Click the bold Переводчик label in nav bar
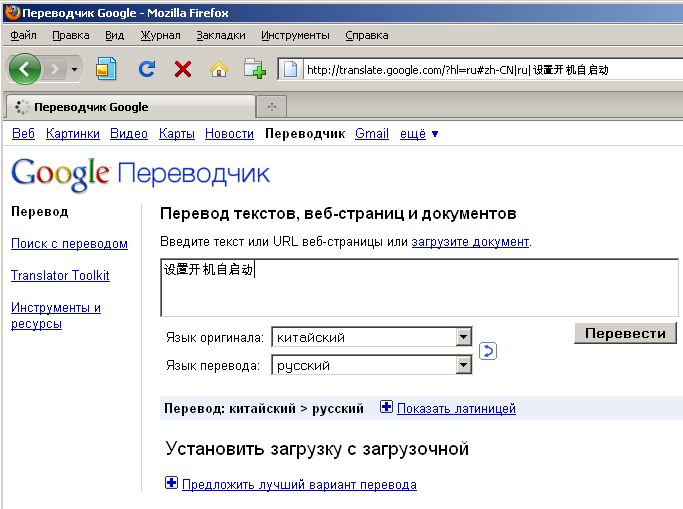This screenshot has width=683, height=509. pos(305,133)
